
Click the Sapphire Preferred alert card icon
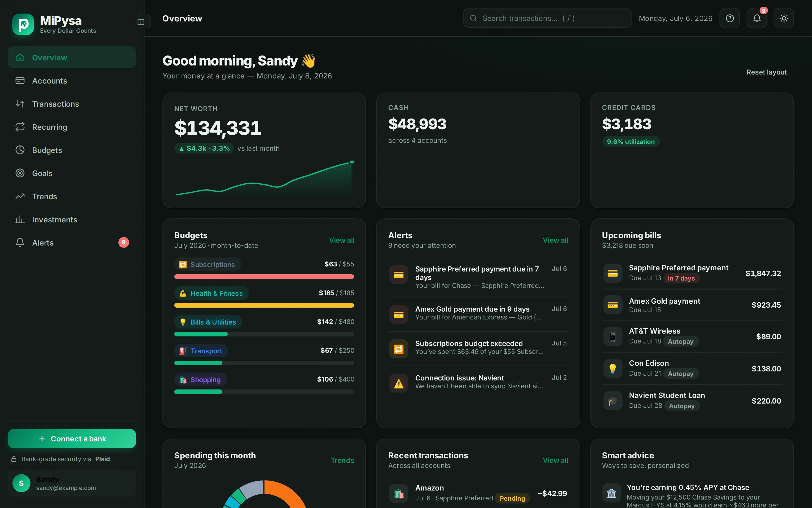click(x=399, y=275)
